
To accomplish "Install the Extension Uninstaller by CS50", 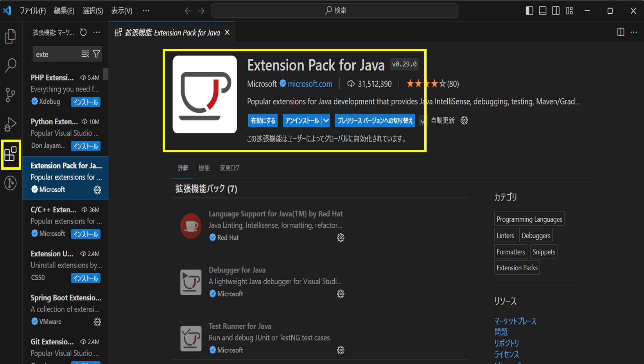I will (86, 278).
